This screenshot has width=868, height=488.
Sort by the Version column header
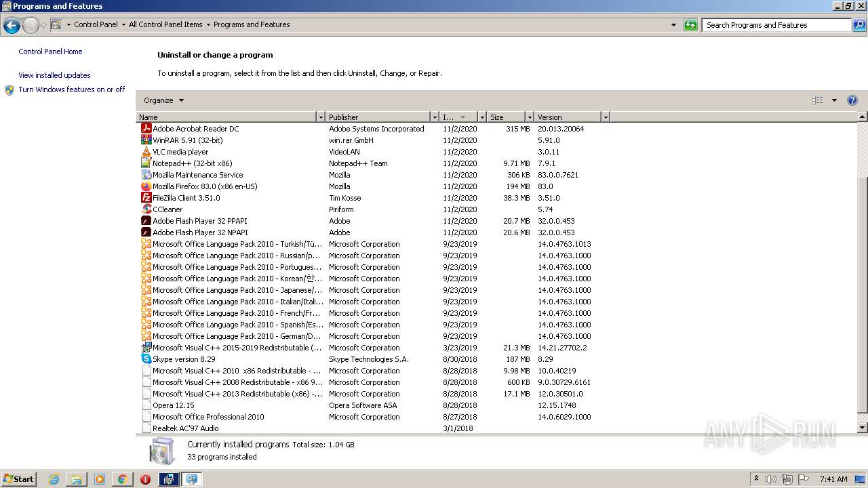568,117
